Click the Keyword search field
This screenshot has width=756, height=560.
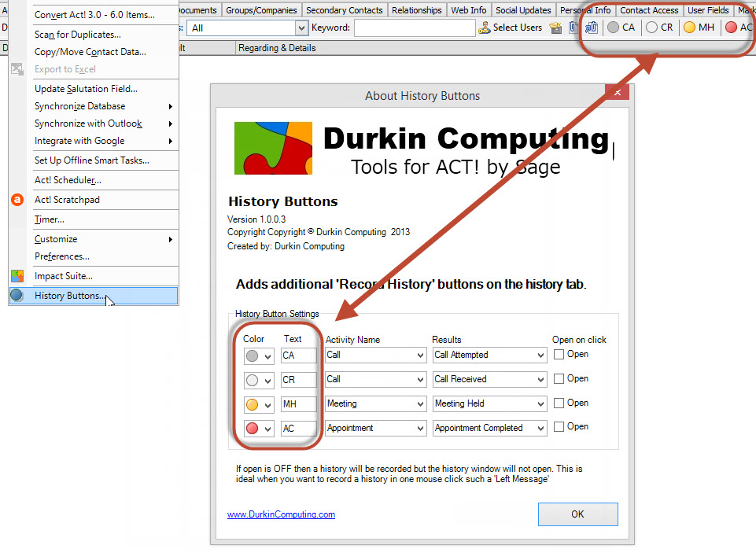click(x=415, y=28)
